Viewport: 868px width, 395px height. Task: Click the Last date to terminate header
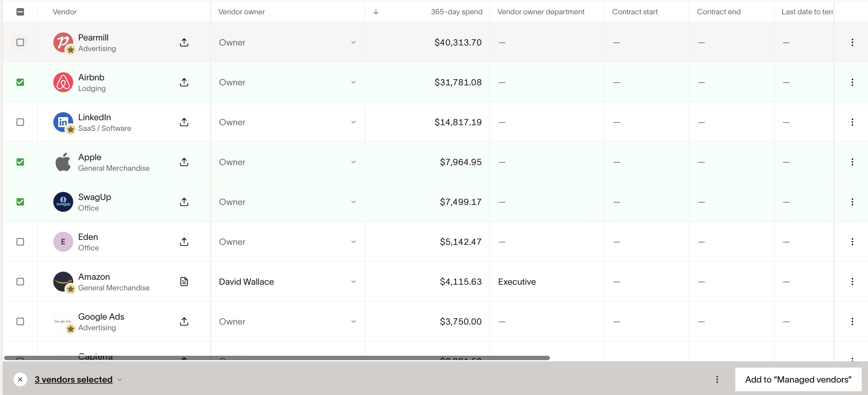tap(807, 12)
